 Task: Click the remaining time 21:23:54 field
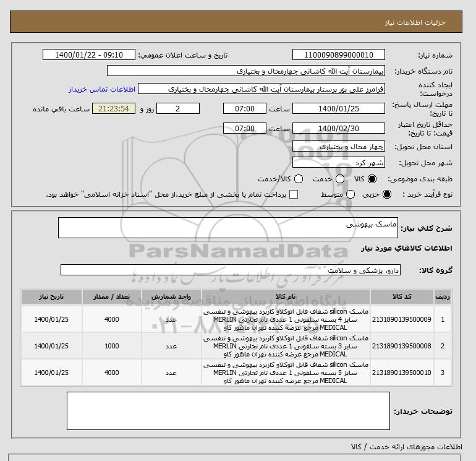(x=114, y=108)
